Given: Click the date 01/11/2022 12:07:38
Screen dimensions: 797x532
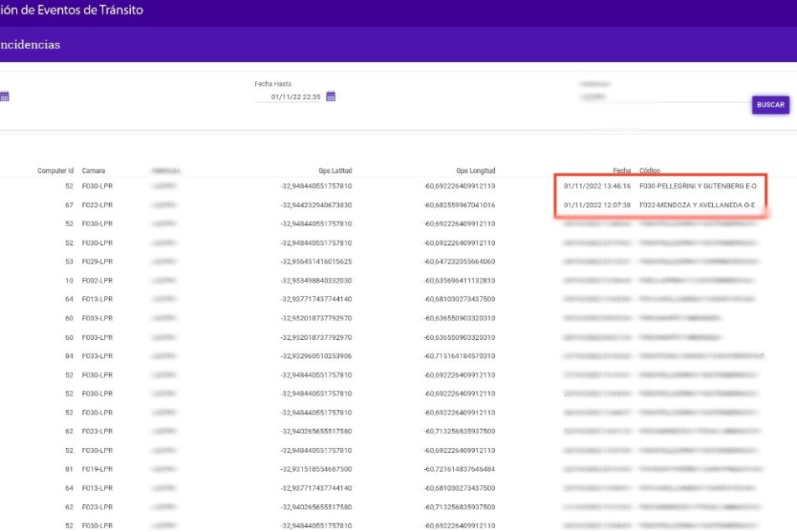Looking at the screenshot, I should tap(596, 205).
